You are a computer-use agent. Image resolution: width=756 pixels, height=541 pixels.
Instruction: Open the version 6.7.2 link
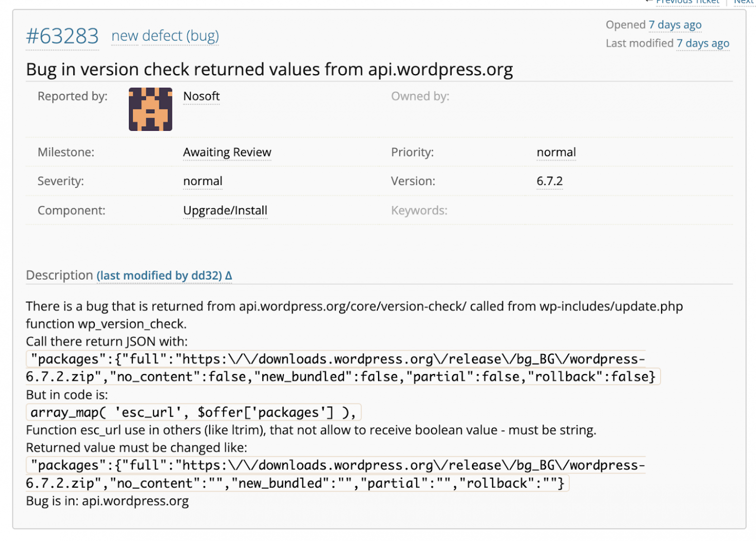[x=550, y=181]
